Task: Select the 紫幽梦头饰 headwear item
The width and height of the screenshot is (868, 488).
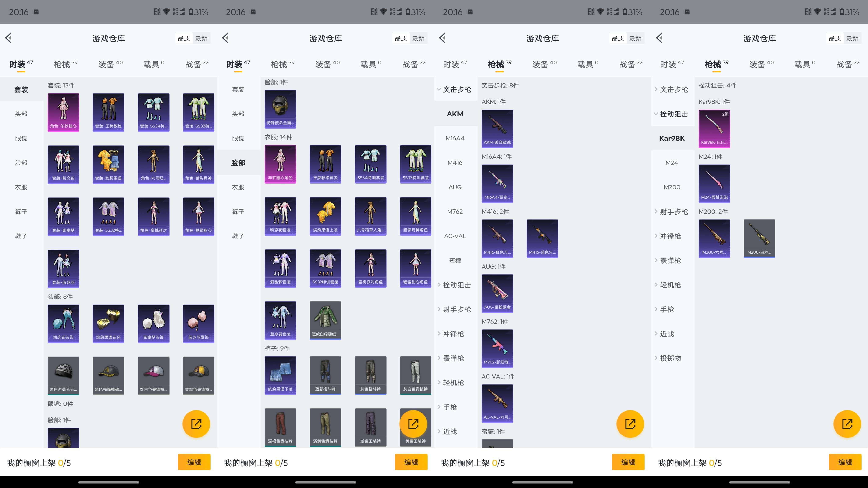Action: [x=154, y=324]
